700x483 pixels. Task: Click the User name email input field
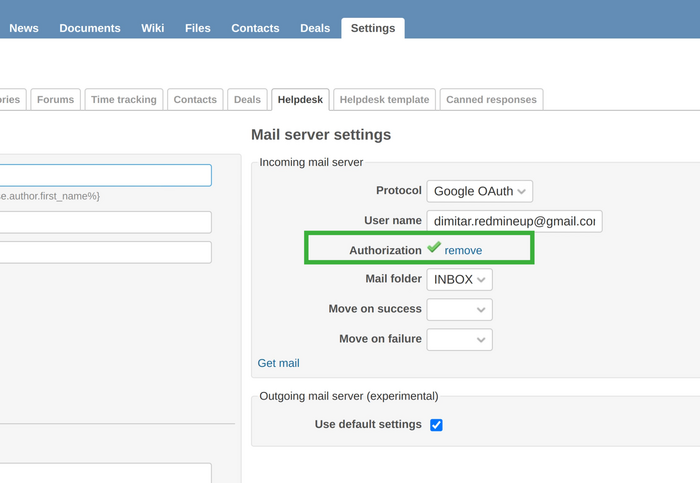click(x=514, y=221)
